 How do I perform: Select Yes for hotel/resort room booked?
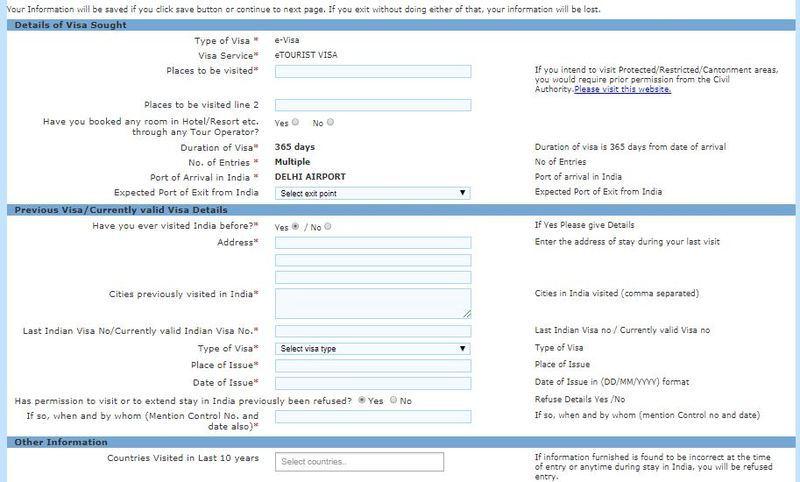click(297, 122)
